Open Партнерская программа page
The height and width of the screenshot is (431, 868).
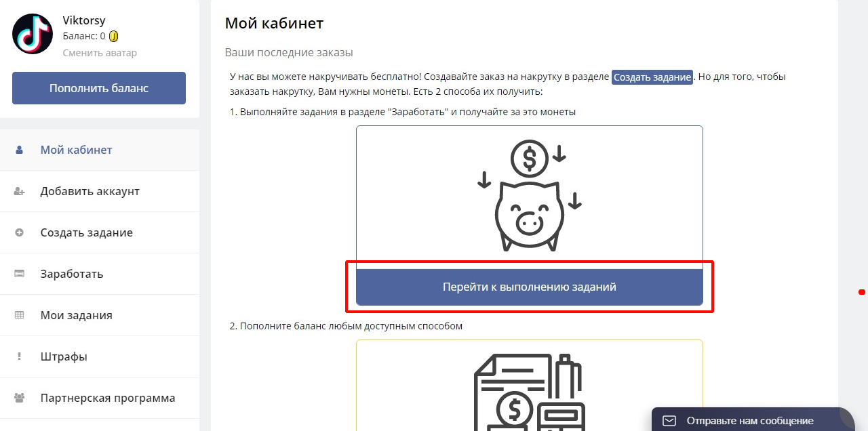click(100, 398)
